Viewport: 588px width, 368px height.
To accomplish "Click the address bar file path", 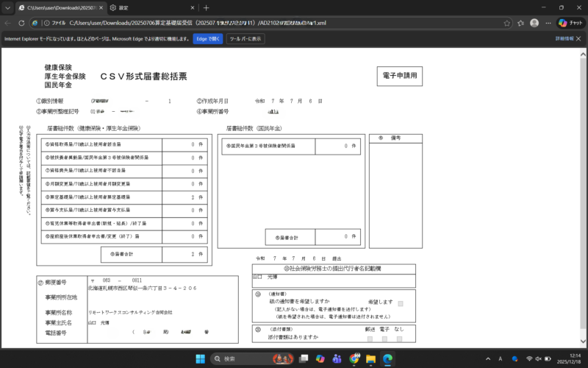I will 198,23.
